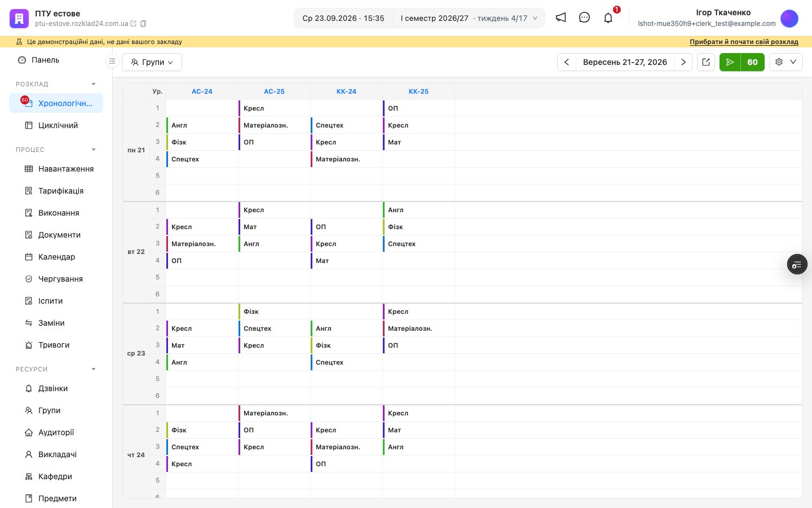Click the demo data removal link
Image resolution: width=812 pixels, height=508 pixels.
pos(744,42)
